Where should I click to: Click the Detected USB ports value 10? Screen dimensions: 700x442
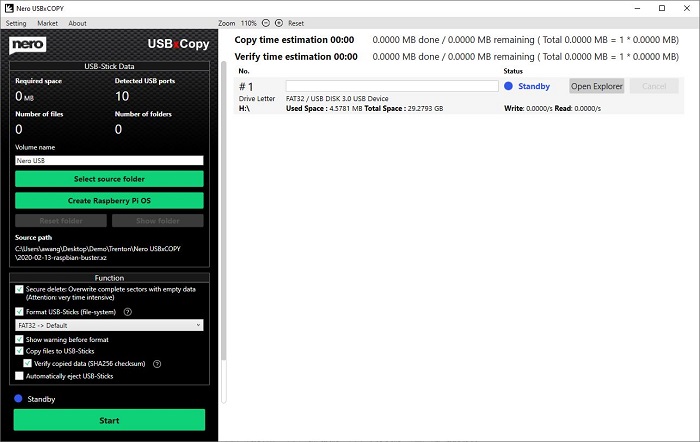coord(122,96)
